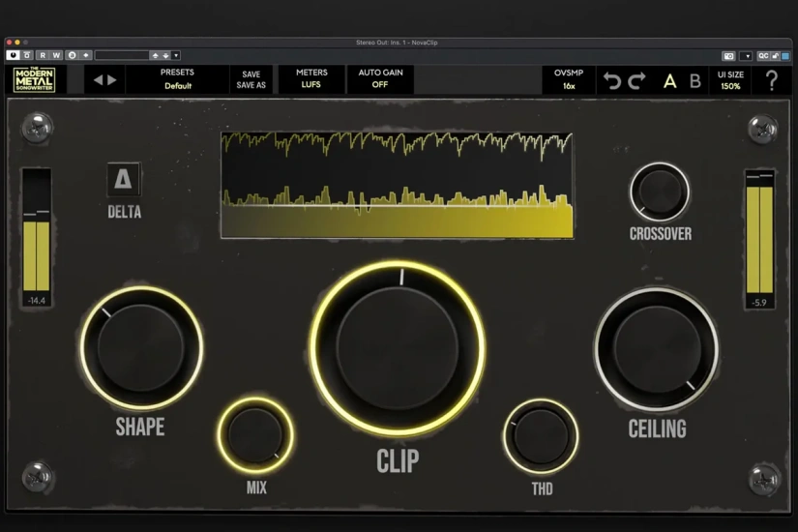Click the SHAPE label text
The height and width of the screenshot is (532, 798).
pyautogui.click(x=140, y=427)
